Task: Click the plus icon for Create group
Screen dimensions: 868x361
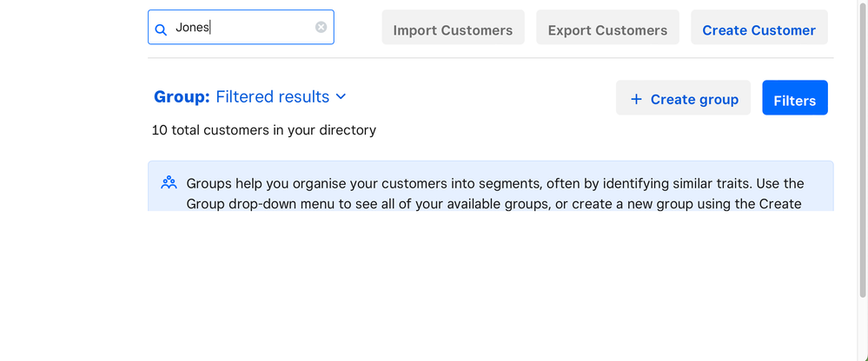Action: (636, 99)
